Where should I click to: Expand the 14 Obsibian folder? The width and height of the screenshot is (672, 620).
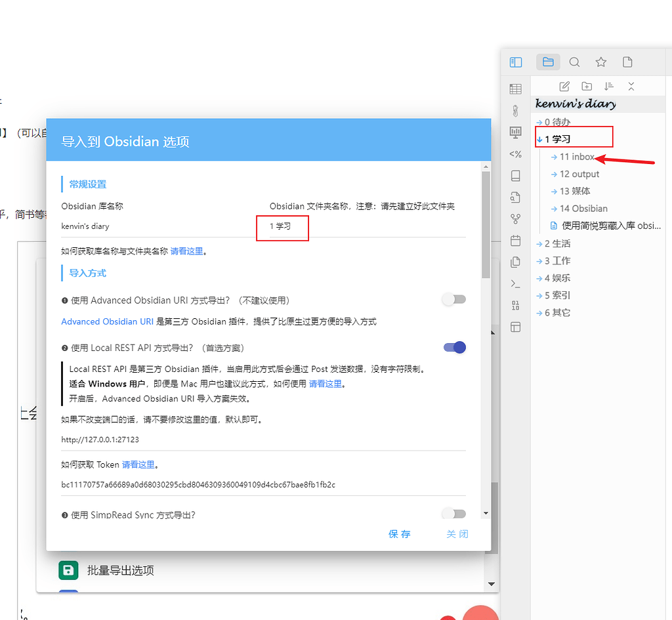[579, 209]
